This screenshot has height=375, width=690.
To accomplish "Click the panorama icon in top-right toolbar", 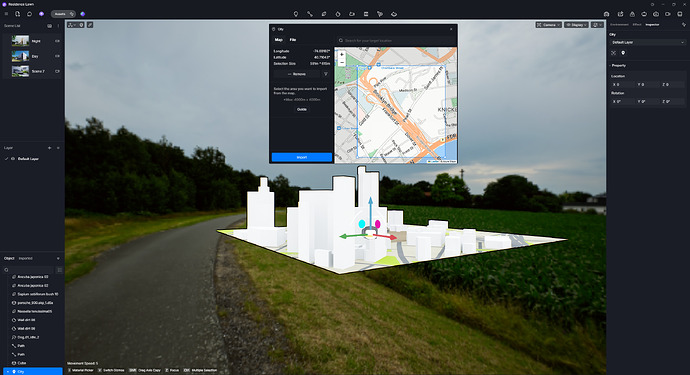I will point(644,14).
